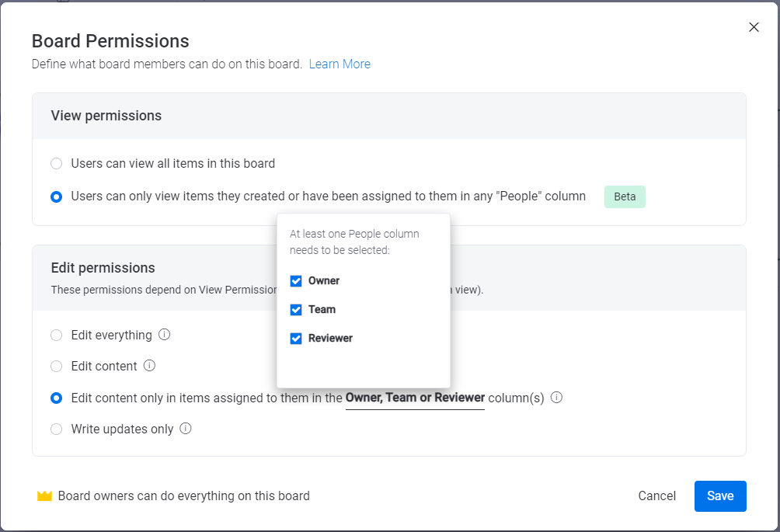Click info icon beside Edit content
The width and height of the screenshot is (780, 532).
click(x=150, y=366)
